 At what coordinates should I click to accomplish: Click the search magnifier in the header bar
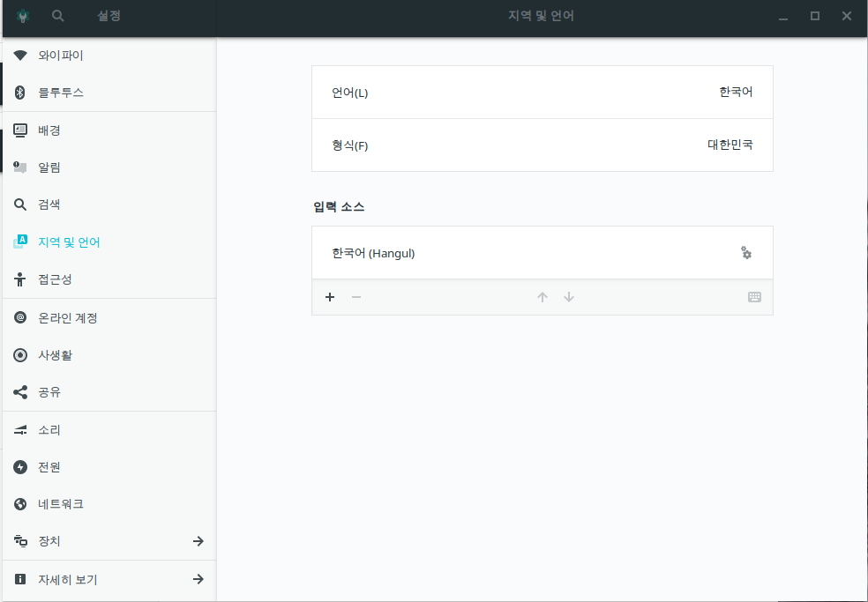click(57, 16)
